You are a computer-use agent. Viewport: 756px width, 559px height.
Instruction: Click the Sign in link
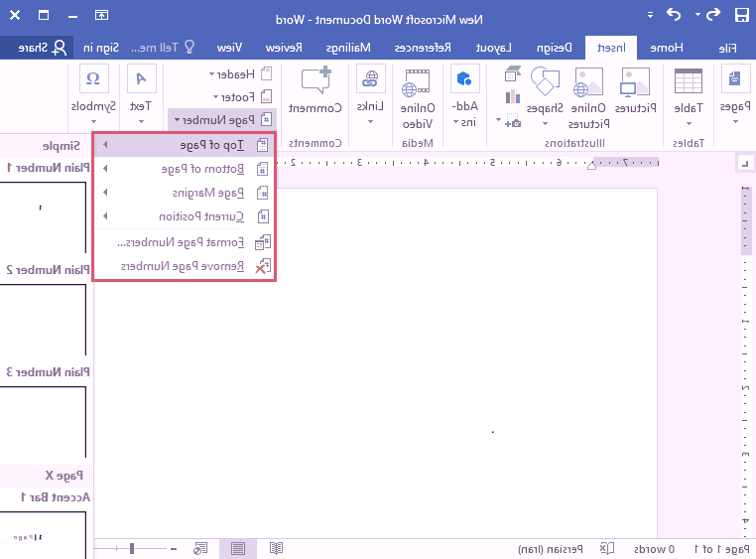pos(101,48)
